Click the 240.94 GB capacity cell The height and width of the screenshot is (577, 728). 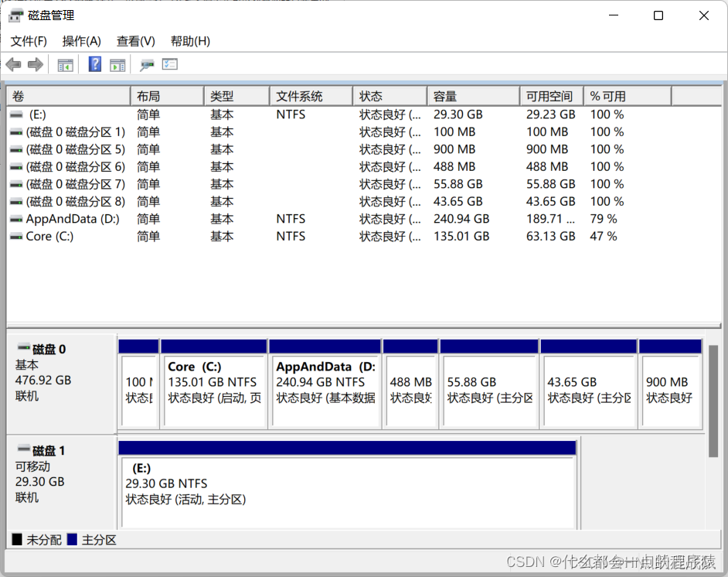click(461, 220)
